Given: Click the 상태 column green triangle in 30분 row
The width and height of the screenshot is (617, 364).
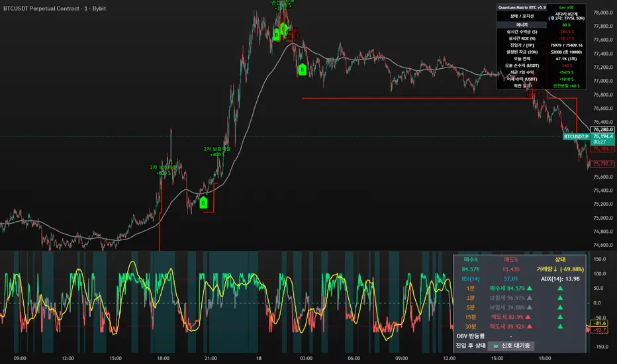Looking at the screenshot, I should coord(560,326).
